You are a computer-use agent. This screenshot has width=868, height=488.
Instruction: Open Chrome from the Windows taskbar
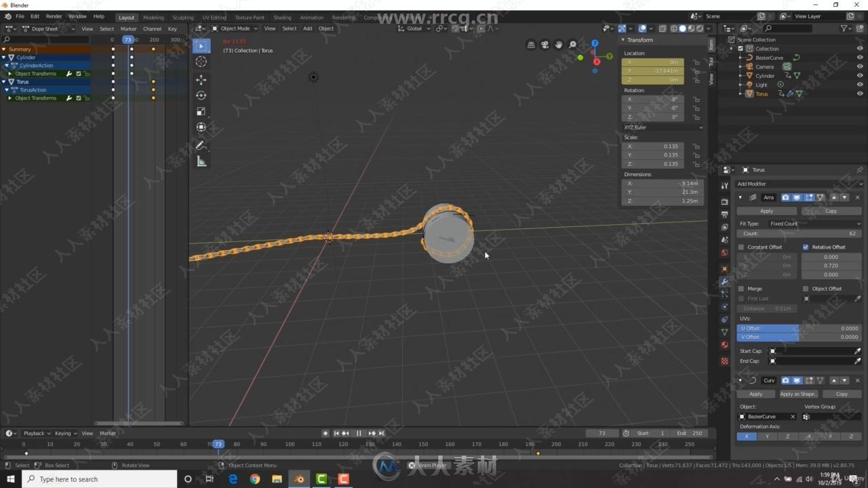(x=254, y=479)
